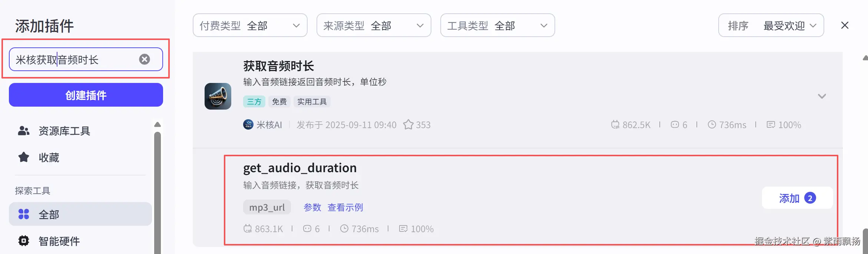Click into the plugin search input field
This screenshot has height=254, width=868.
point(74,60)
